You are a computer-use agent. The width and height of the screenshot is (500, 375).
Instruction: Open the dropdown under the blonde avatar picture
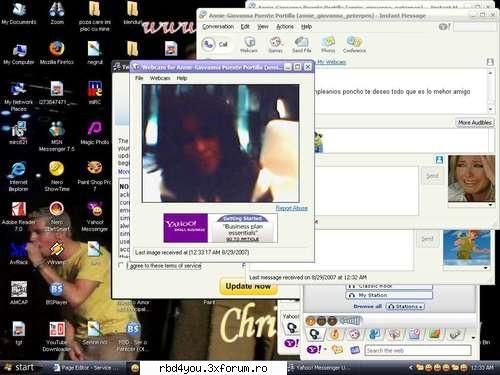[x=490, y=205]
